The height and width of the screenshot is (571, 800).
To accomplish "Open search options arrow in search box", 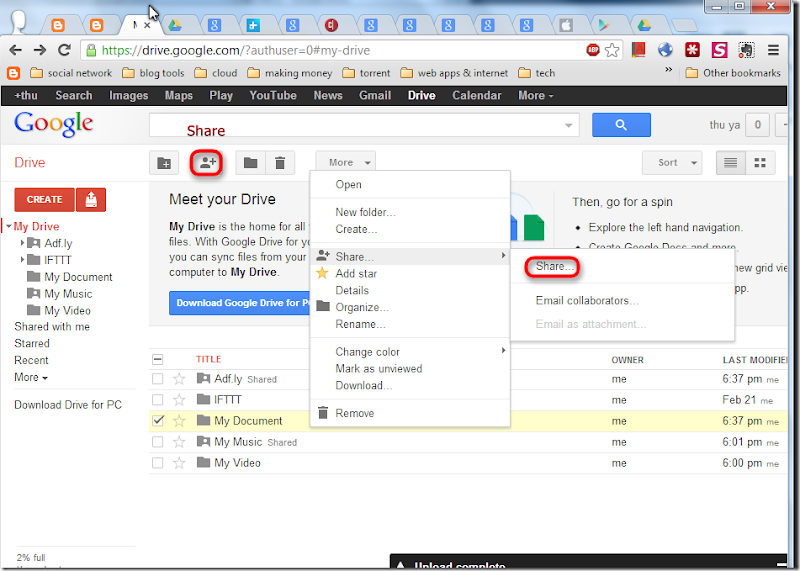I will click(x=568, y=126).
